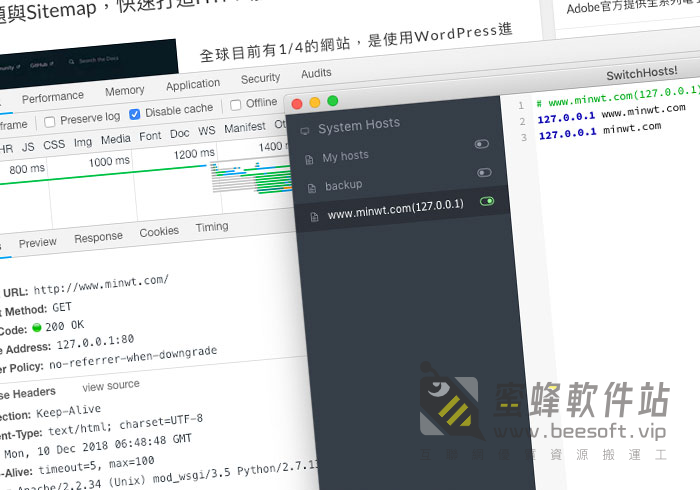Click the 1200 ms marker on network timeline
This screenshot has width=700, height=490.
(194, 154)
